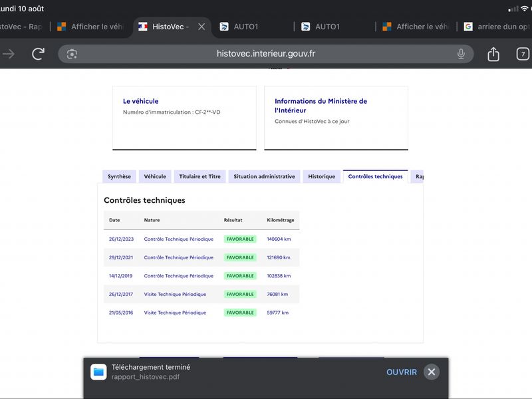The width and height of the screenshot is (532, 399).
Task: Open the Synthèse tab
Action: coord(119,176)
